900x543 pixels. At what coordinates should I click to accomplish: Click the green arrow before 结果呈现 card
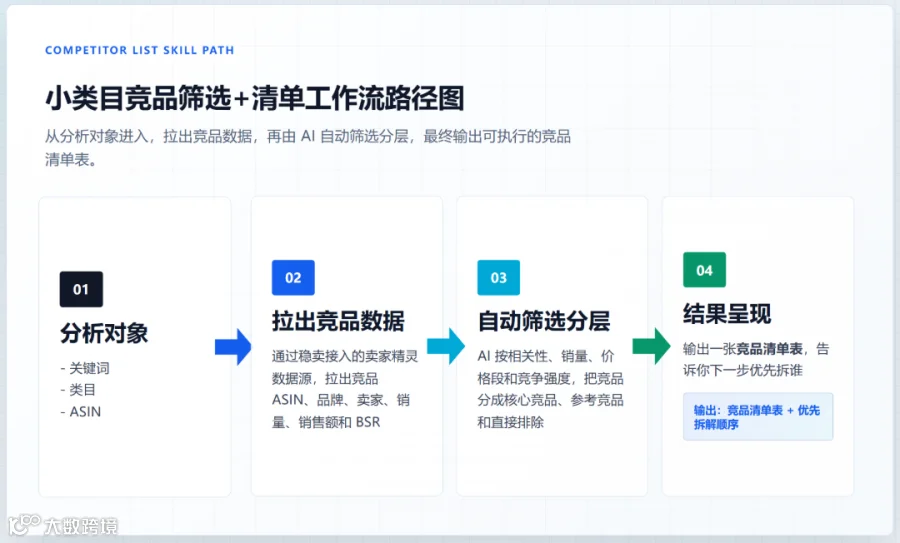(x=651, y=346)
